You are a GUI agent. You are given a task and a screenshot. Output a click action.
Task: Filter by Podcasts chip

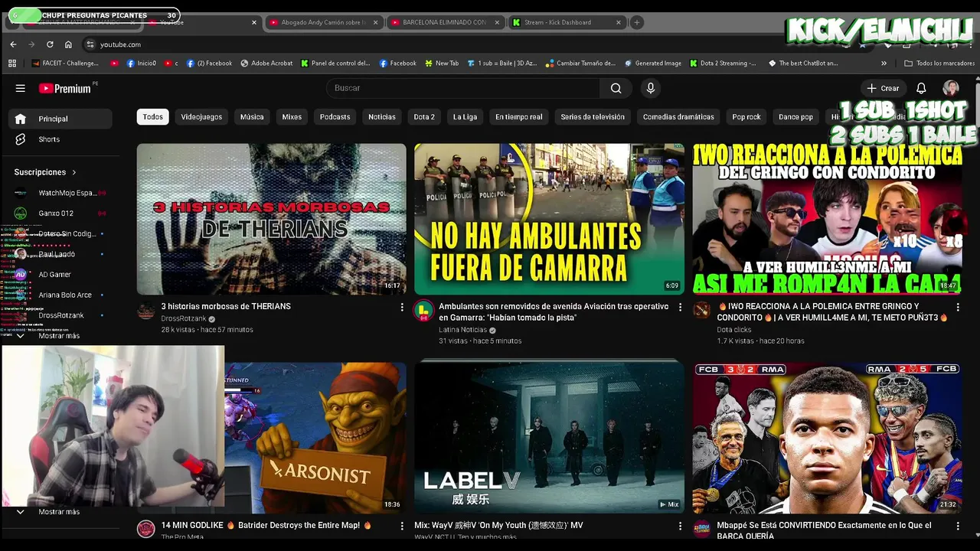(x=335, y=117)
